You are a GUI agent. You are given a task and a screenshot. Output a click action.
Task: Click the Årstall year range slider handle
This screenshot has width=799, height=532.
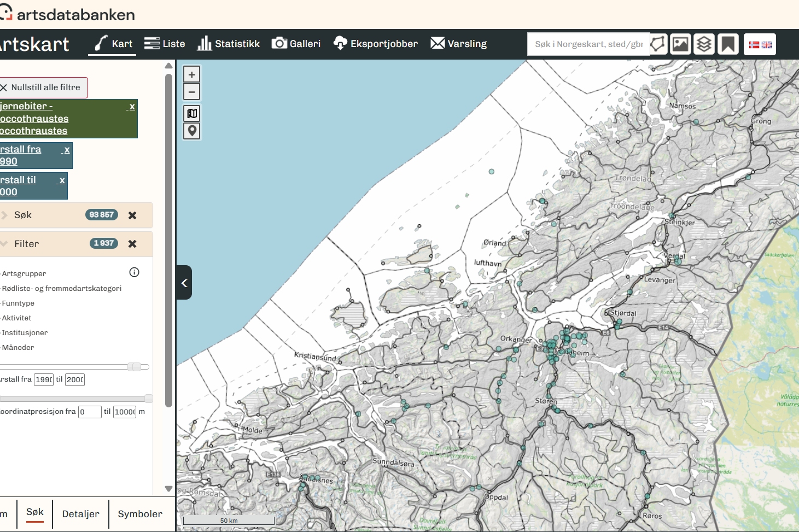point(135,367)
